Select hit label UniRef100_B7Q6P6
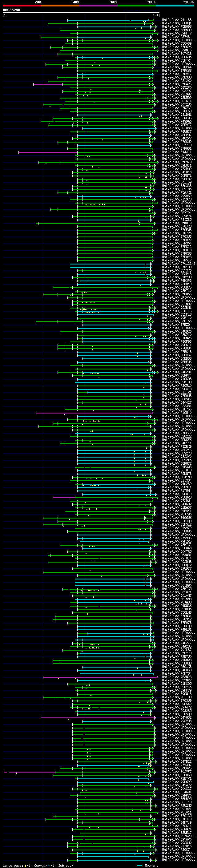Screen dimensions: 197x868 177,47
